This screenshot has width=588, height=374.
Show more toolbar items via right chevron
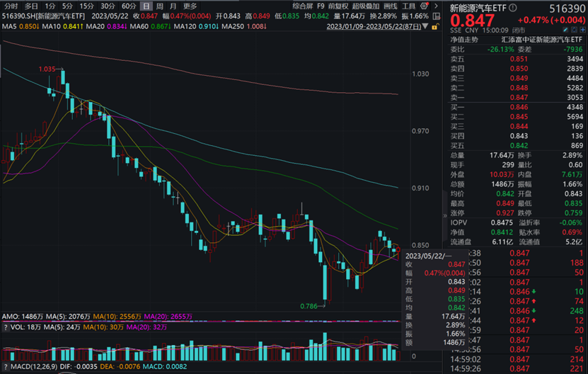pyautogui.click(x=436, y=6)
